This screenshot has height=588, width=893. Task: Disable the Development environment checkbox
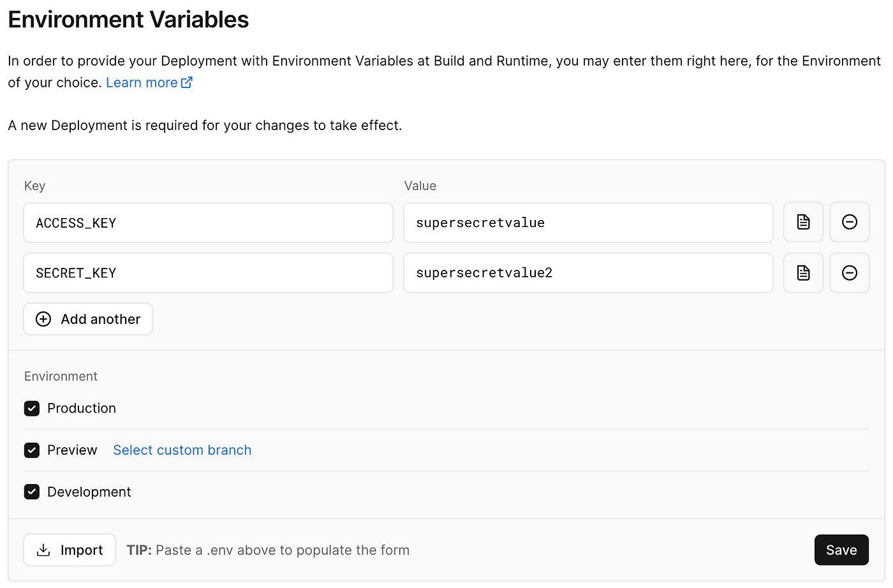point(32,492)
